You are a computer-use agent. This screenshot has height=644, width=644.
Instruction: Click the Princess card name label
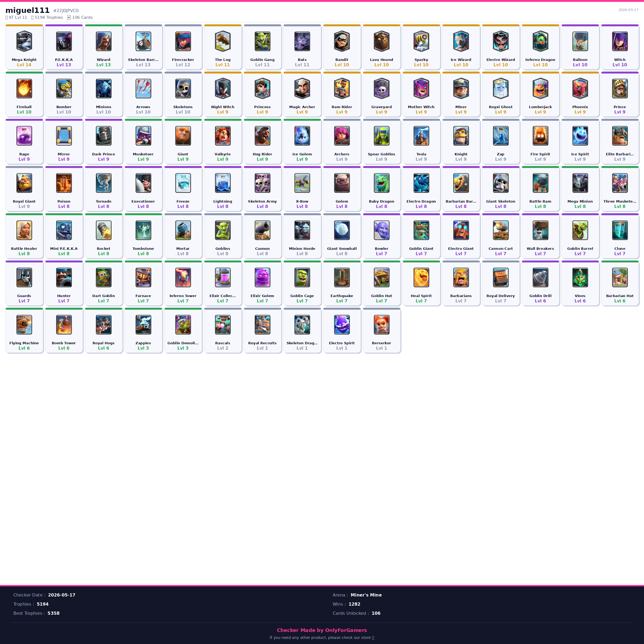pos(262,107)
